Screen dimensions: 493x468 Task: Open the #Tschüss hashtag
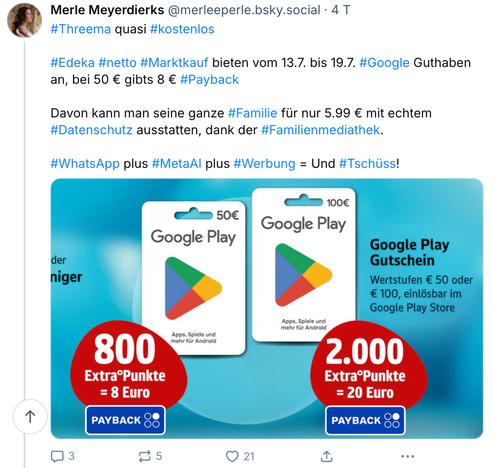pos(367,164)
